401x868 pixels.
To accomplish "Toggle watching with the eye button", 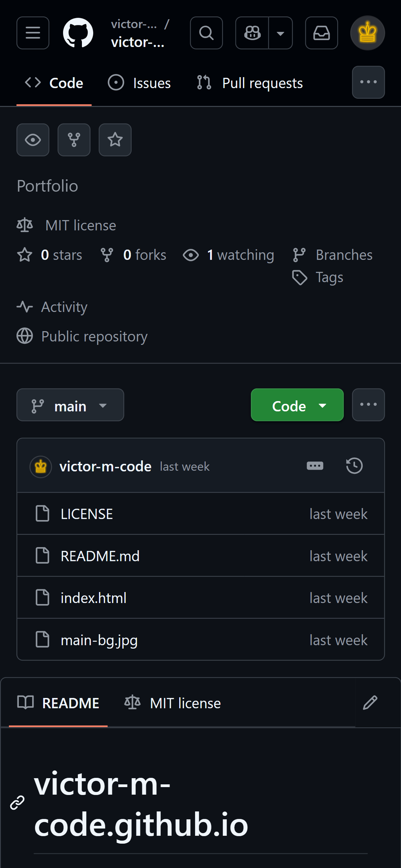I will coord(33,140).
